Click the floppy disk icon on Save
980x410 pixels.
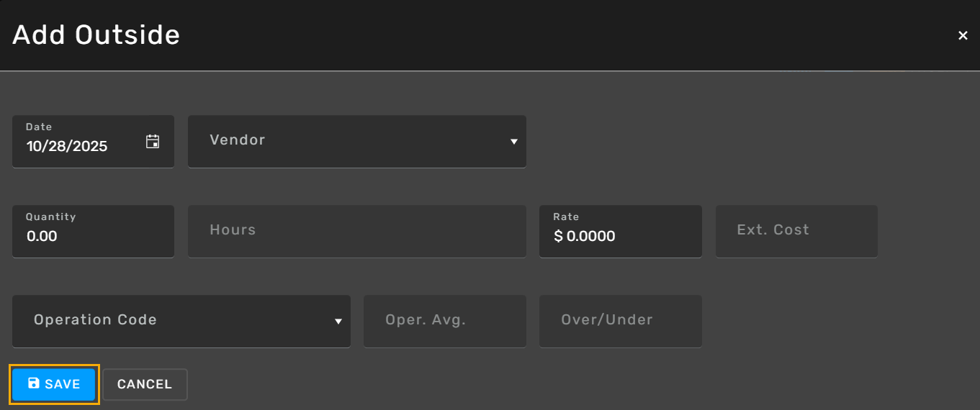34,383
